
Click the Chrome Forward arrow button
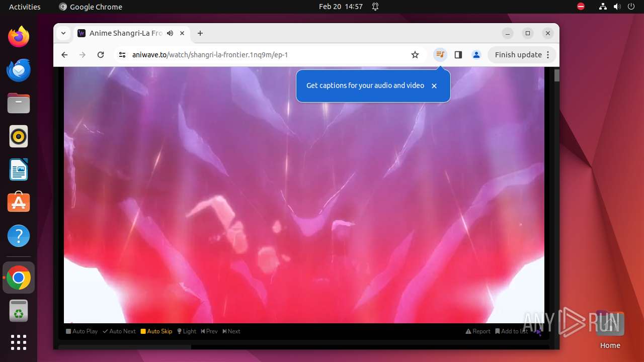[x=83, y=55]
